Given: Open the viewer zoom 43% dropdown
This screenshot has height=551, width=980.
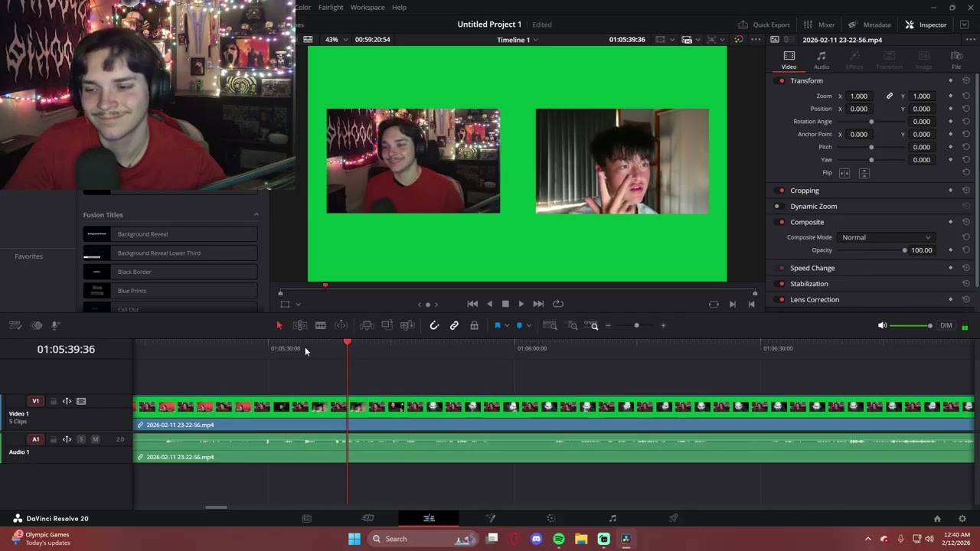Looking at the screenshot, I should 336,40.
